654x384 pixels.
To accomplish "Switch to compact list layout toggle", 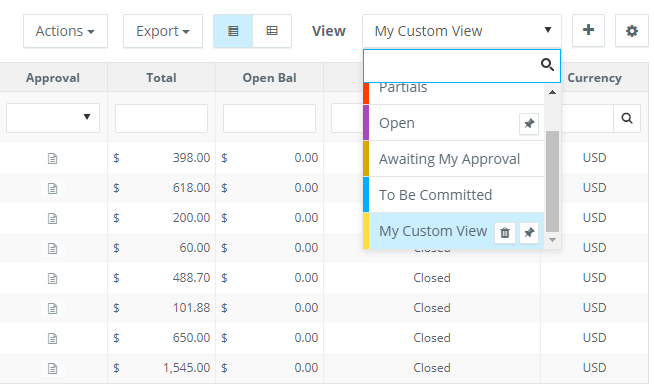I will [x=233, y=31].
